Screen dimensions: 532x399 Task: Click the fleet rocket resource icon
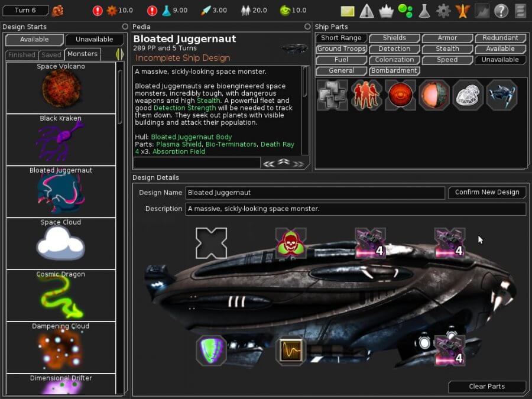point(206,11)
